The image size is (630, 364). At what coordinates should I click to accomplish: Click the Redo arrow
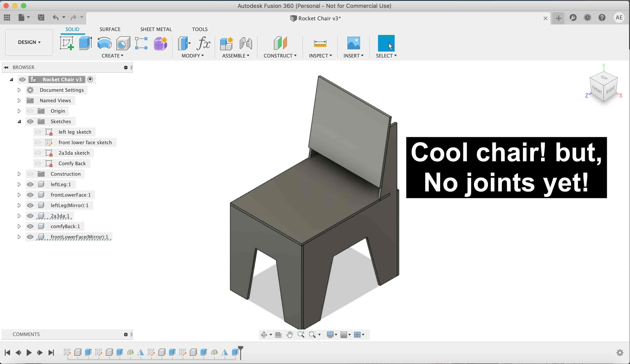73,17
